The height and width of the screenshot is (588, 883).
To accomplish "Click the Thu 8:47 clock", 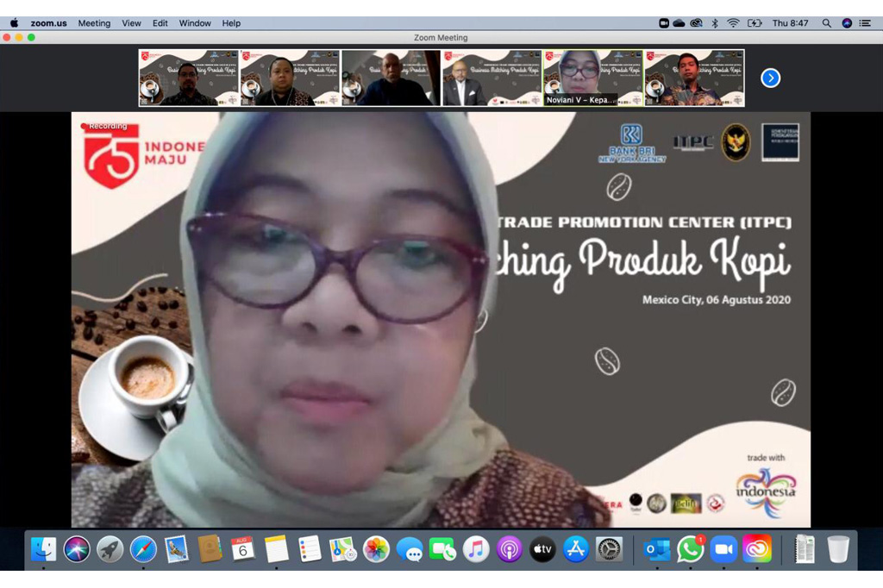I will tap(790, 23).
